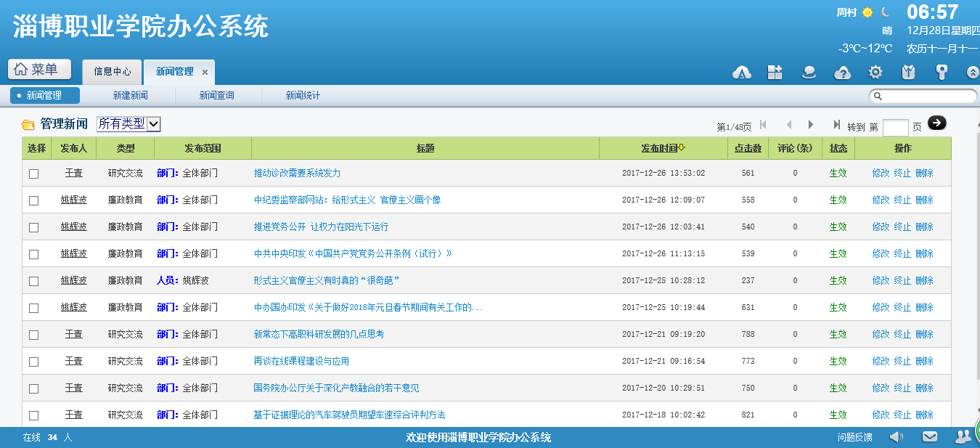Tick checkbox beside 再谈在线课程建设与应用

click(x=34, y=362)
